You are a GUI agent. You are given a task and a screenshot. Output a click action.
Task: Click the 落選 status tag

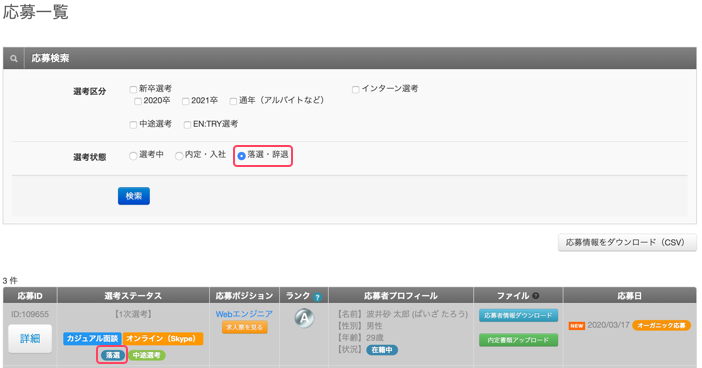[x=113, y=355]
